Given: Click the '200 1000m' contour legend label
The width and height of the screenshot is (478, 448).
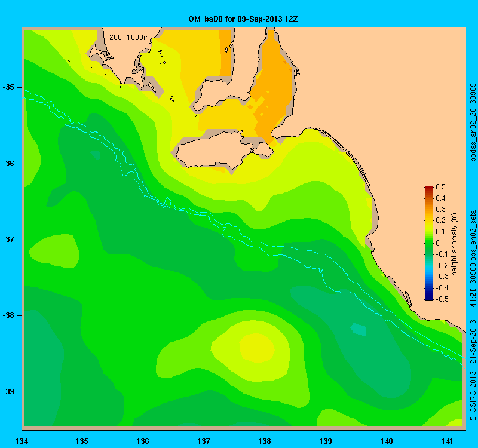Looking at the screenshot, I should point(129,38).
